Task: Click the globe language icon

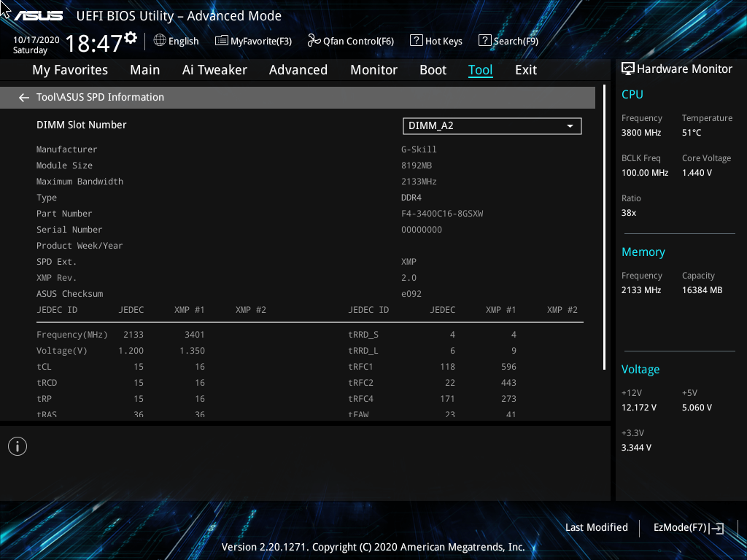Action: (x=160, y=41)
